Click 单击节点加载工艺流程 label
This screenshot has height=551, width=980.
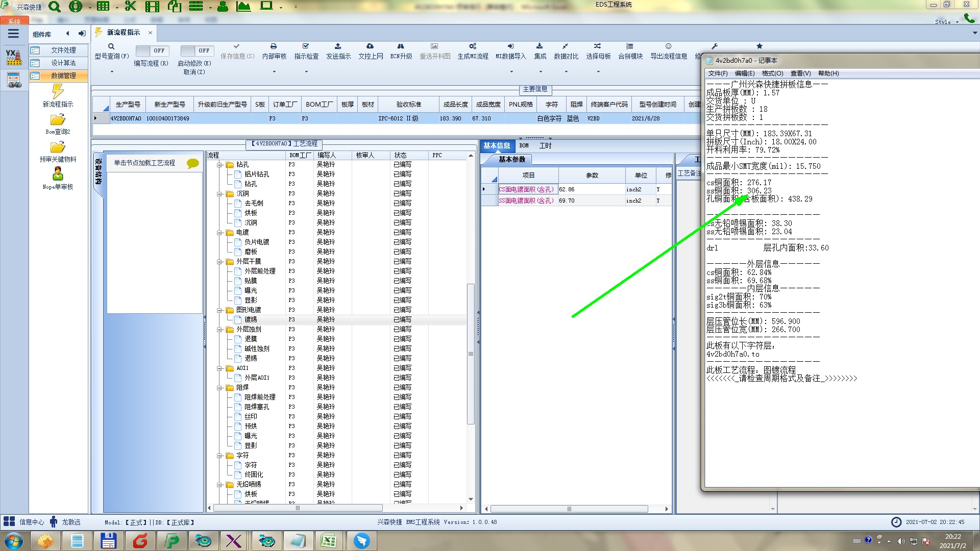[144, 163]
